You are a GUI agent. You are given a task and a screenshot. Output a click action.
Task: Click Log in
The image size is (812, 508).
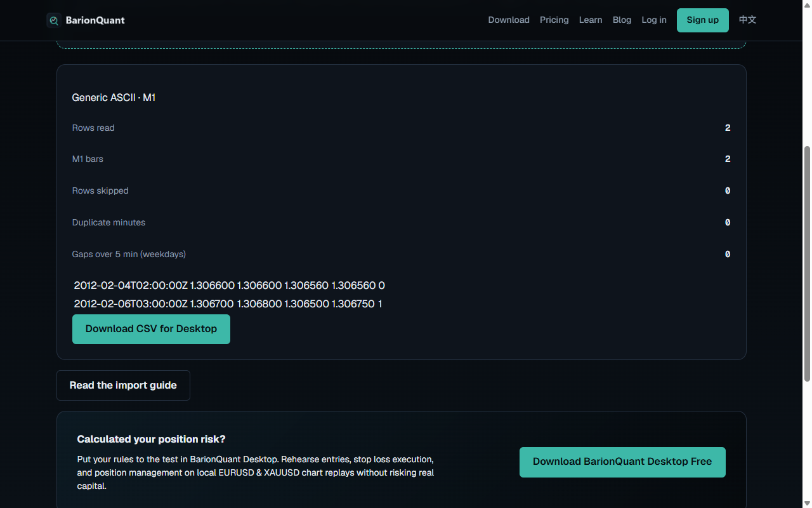tap(654, 20)
